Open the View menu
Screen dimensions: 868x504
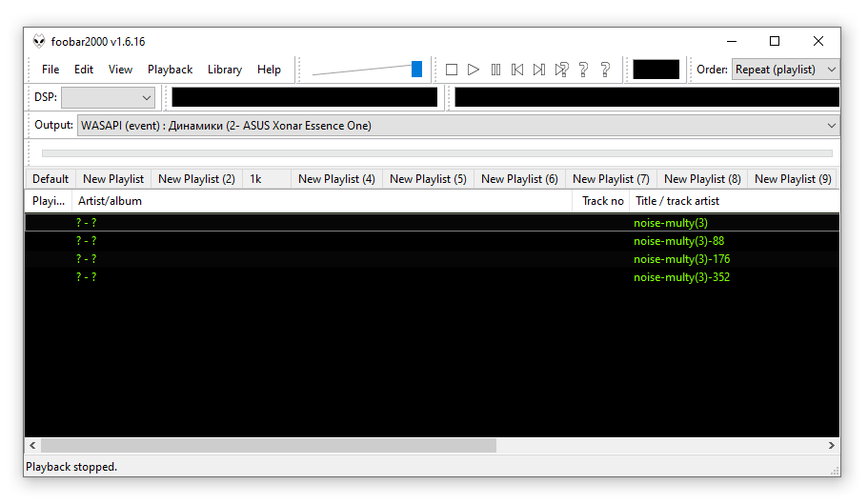[x=120, y=70]
